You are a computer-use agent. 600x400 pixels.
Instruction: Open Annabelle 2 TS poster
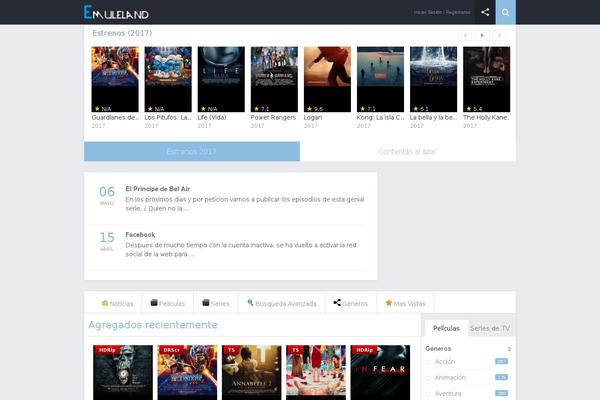(251, 372)
